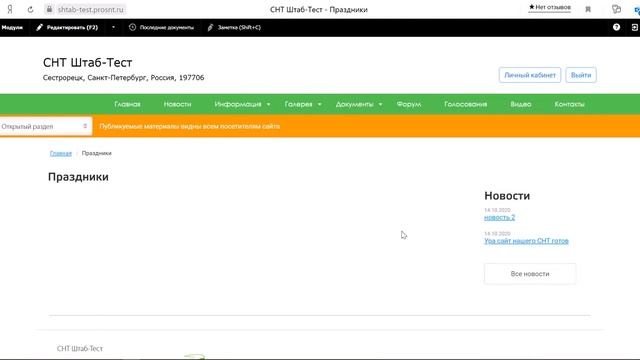Click the 'Праздники' breadcrumb text
This screenshot has height=360, width=640.
97,153
